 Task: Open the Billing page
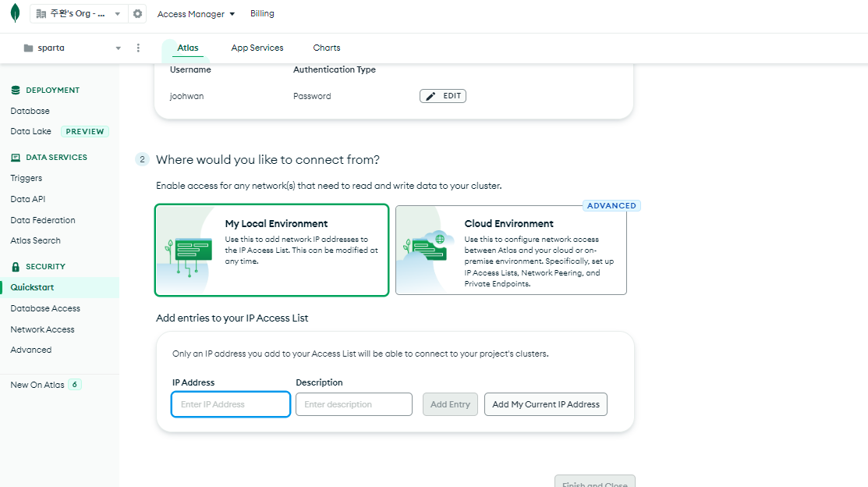click(x=262, y=13)
